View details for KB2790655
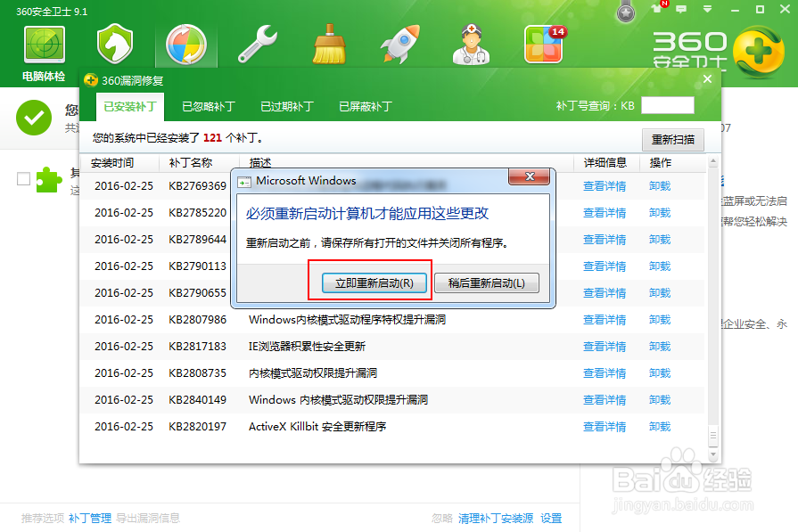This screenshot has height=532, width=798. pyautogui.click(x=605, y=293)
